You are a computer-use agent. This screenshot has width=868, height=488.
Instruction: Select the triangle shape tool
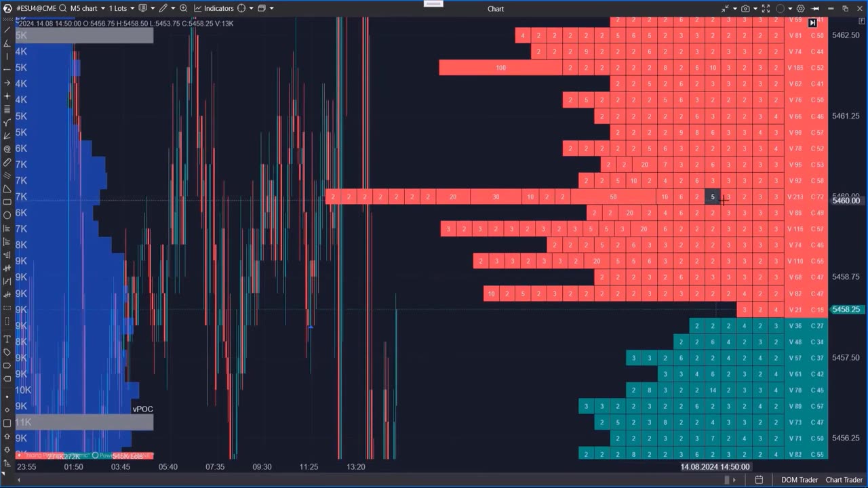(x=7, y=188)
